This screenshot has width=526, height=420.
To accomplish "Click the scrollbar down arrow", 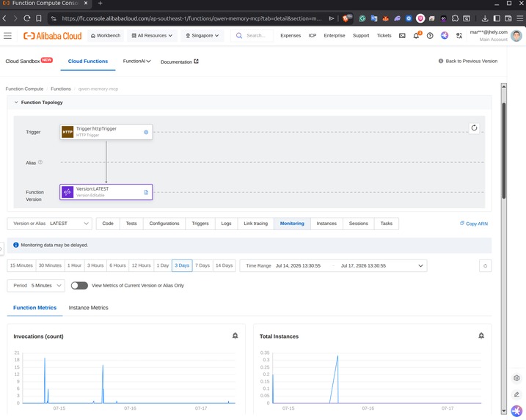I will 503,411.
